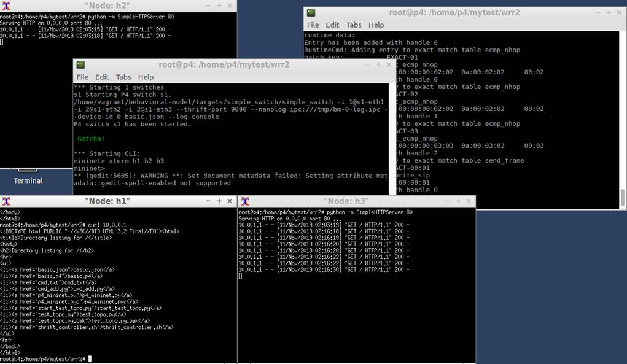Image resolution: width=627 pixels, height=364 pixels.
Task: Open Edit menu in the mininet terminal
Action: 102,77
